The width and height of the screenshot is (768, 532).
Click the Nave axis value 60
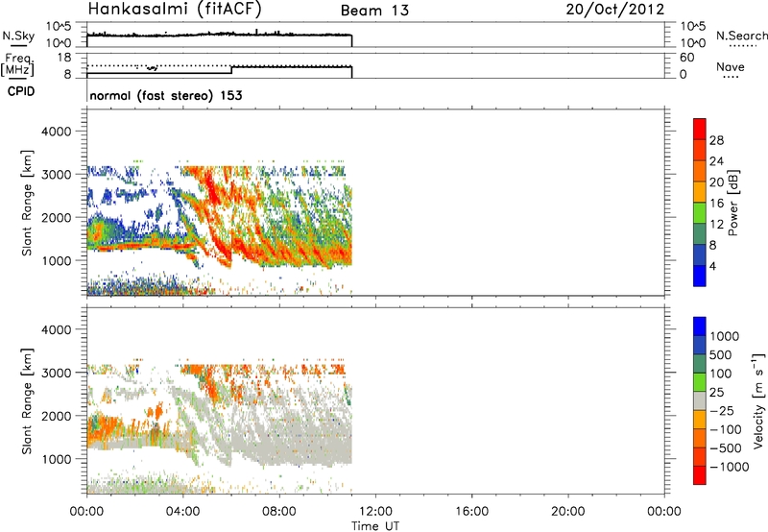(687, 58)
